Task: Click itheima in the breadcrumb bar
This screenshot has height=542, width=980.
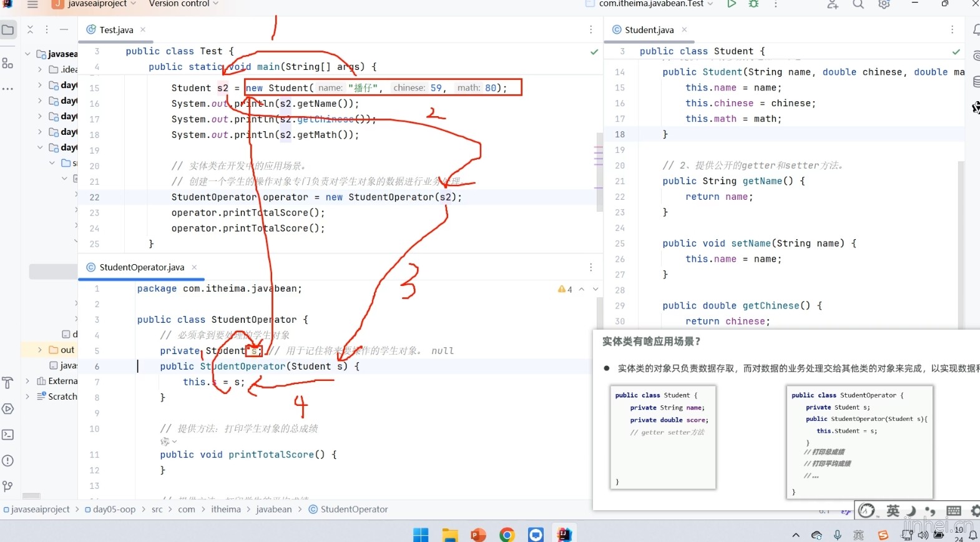Action: [225, 510]
